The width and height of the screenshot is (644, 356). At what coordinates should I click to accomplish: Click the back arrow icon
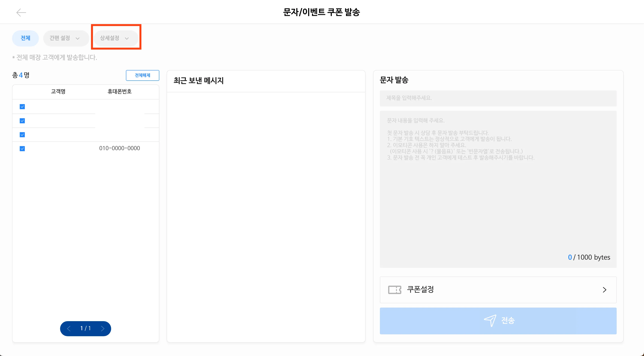(x=21, y=12)
